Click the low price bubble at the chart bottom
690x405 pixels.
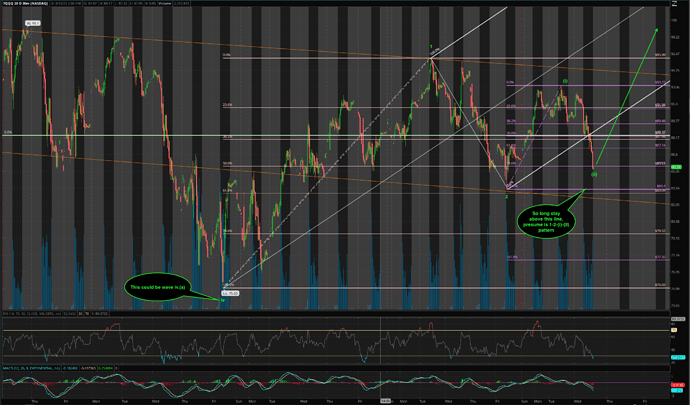[x=231, y=293]
